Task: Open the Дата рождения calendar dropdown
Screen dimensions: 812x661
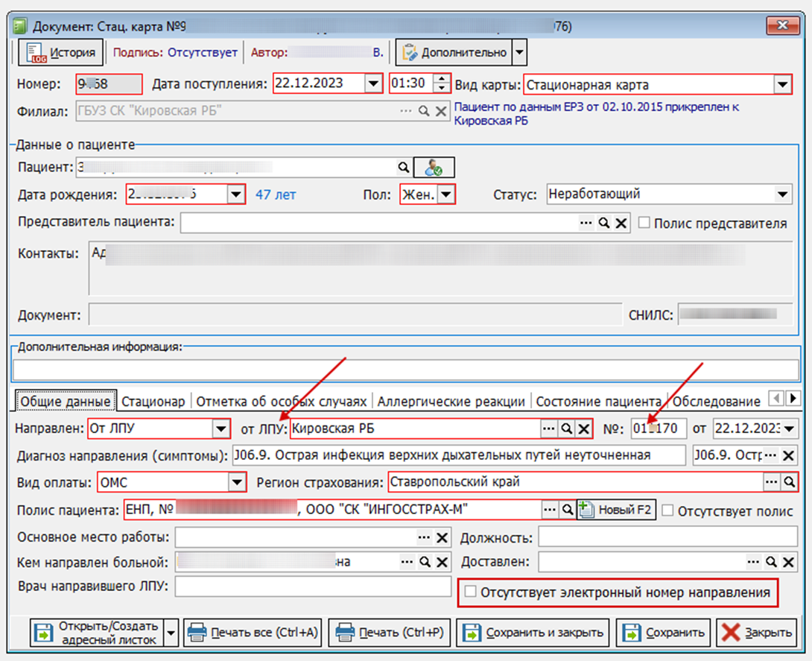Action: (236, 194)
